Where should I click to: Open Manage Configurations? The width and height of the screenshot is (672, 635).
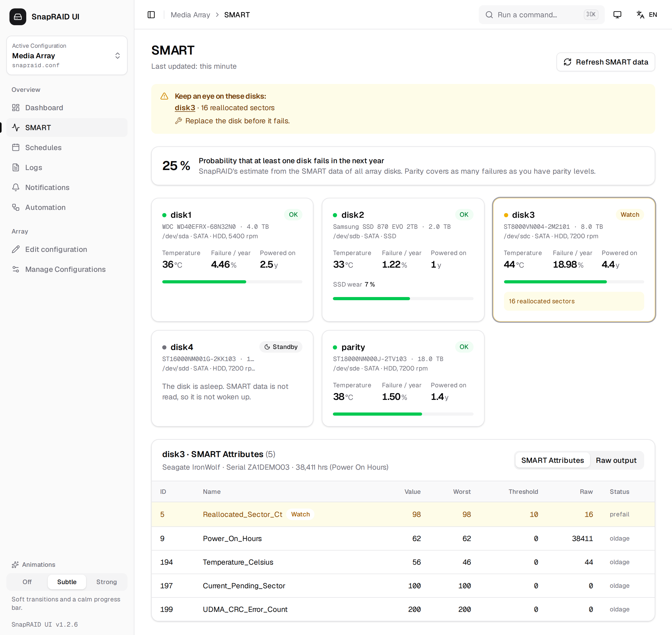click(67, 269)
